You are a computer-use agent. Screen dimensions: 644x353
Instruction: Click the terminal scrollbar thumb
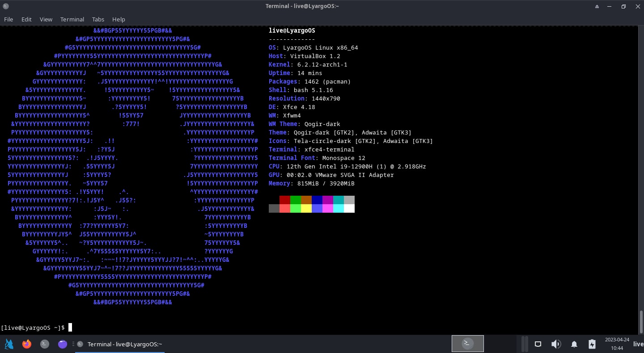[x=641, y=321]
